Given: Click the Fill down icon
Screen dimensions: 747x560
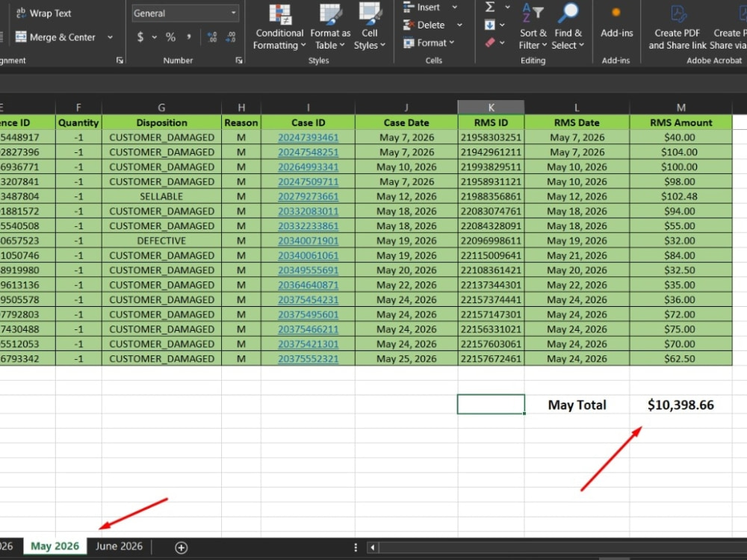Looking at the screenshot, I should pyautogui.click(x=490, y=25).
